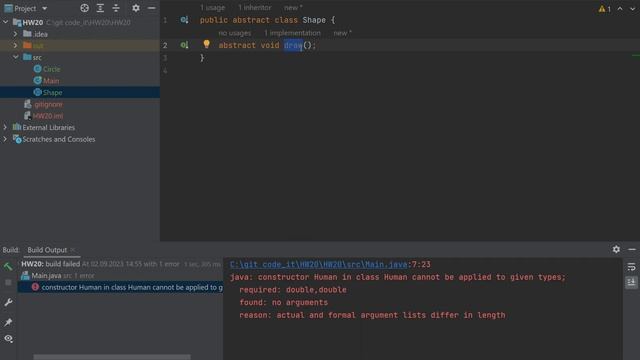This screenshot has width=640, height=360.
Task: Click the stop build square icon
Action: [8, 282]
